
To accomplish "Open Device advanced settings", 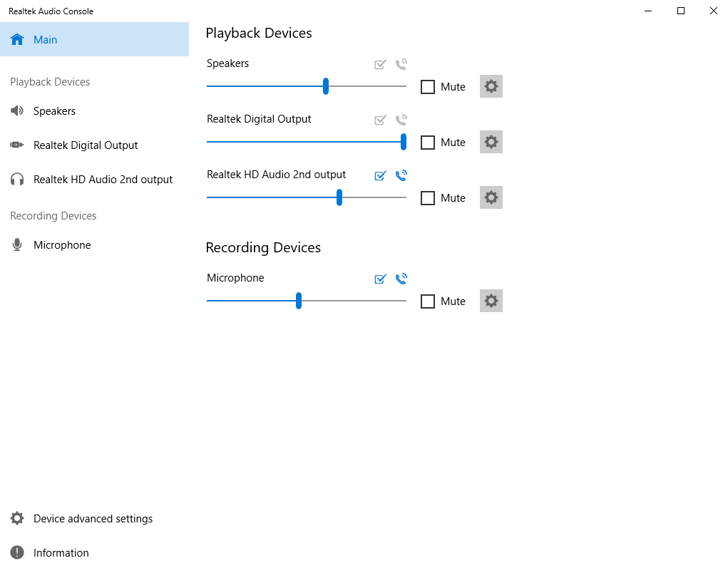I will (x=93, y=518).
